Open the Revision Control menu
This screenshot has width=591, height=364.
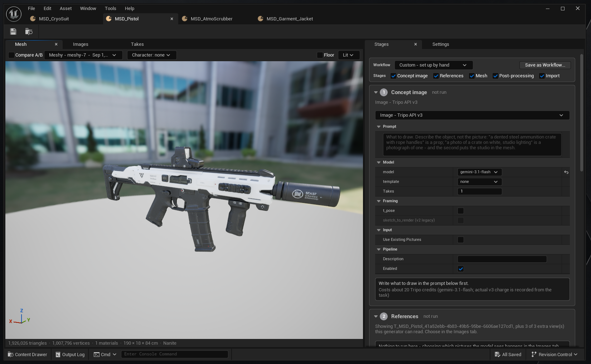(x=554, y=354)
